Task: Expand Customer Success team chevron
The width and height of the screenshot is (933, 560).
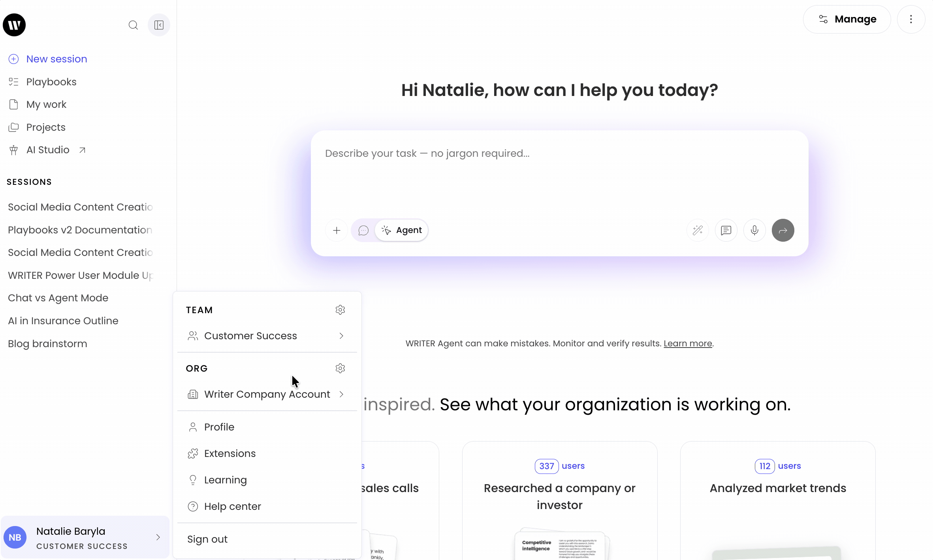Action: (x=341, y=336)
